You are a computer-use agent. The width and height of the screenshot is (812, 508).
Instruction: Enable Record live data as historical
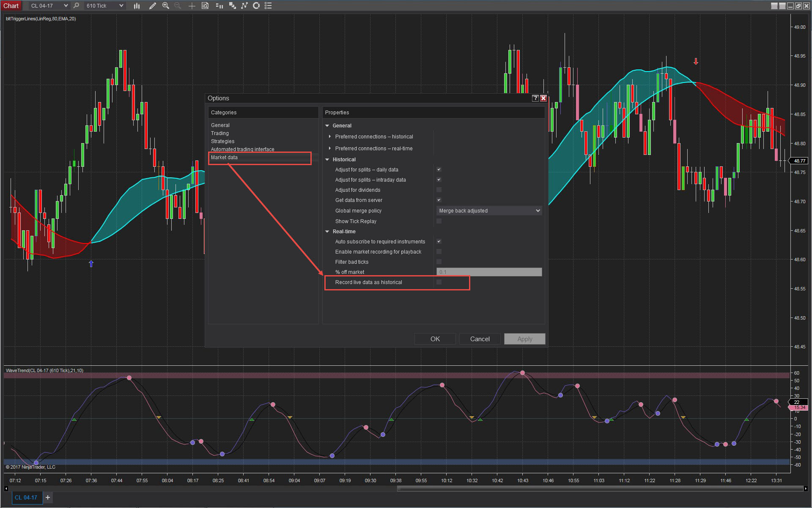[439, 282]
